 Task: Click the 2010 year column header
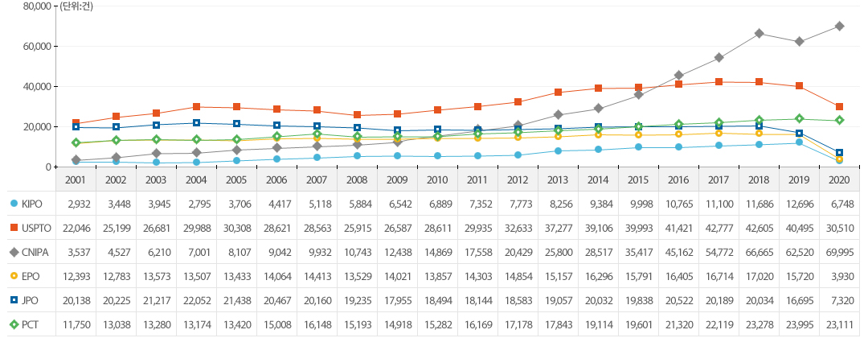[437, 182]
